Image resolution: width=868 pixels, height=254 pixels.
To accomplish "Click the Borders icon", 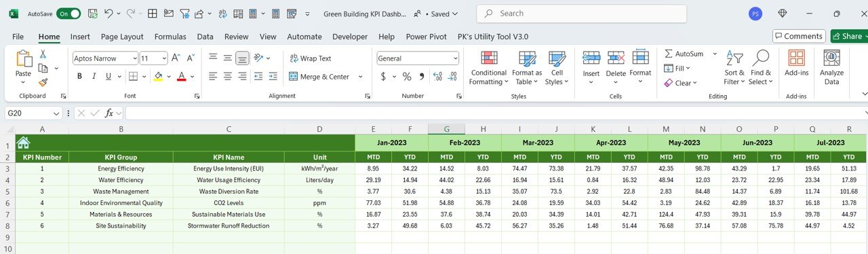I will click(x=133, y=76).
